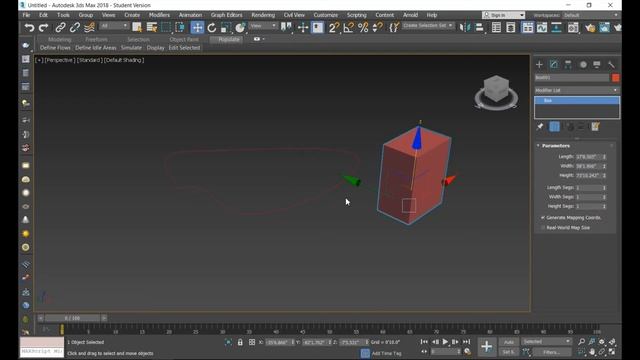Toggle the Scene Explorer icon

(496, 27)
